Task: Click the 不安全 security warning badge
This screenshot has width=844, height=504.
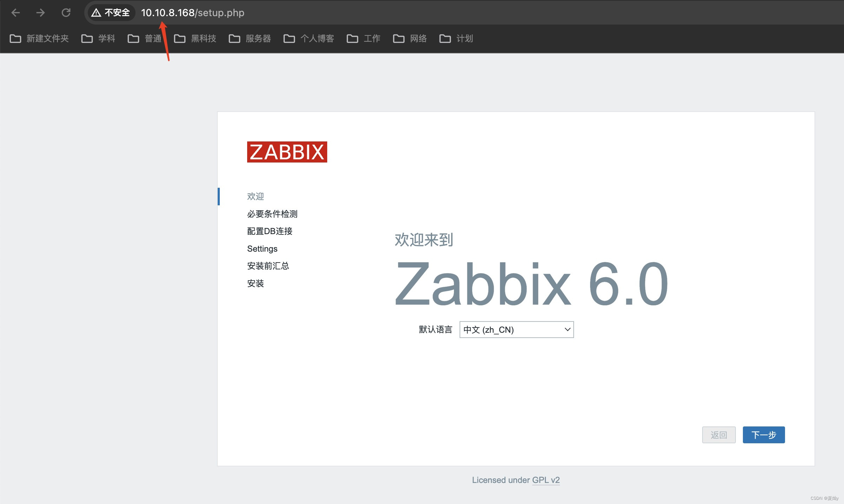Action: coord(111,13)
